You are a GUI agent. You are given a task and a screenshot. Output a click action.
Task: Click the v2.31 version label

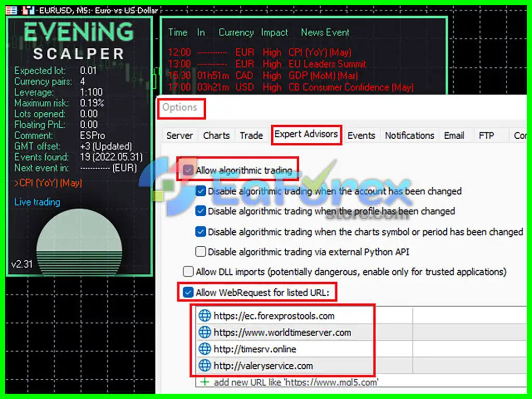pos(22,264)
